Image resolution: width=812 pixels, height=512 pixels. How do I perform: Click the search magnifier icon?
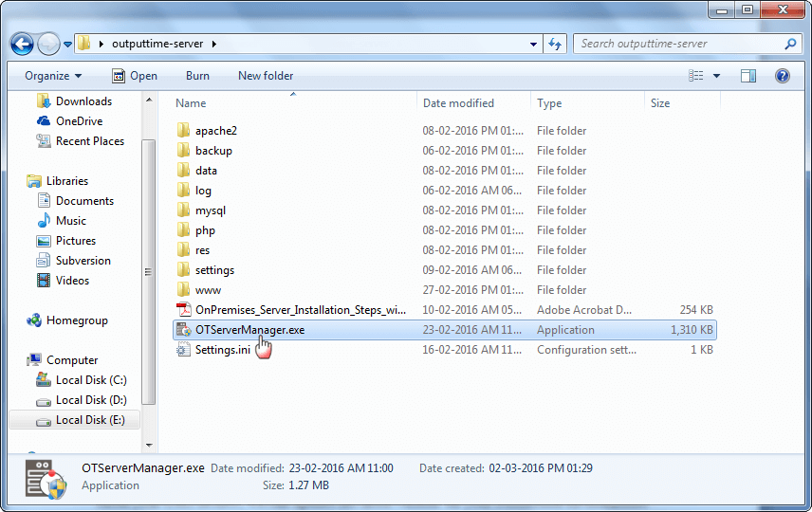(790, 44)
